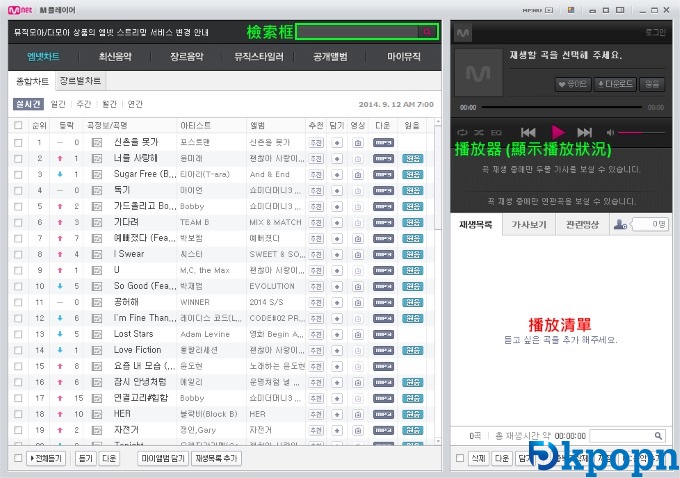Click the 전체듣기 play-all button
Screen dimensions: 680x478
coord(46,458)
